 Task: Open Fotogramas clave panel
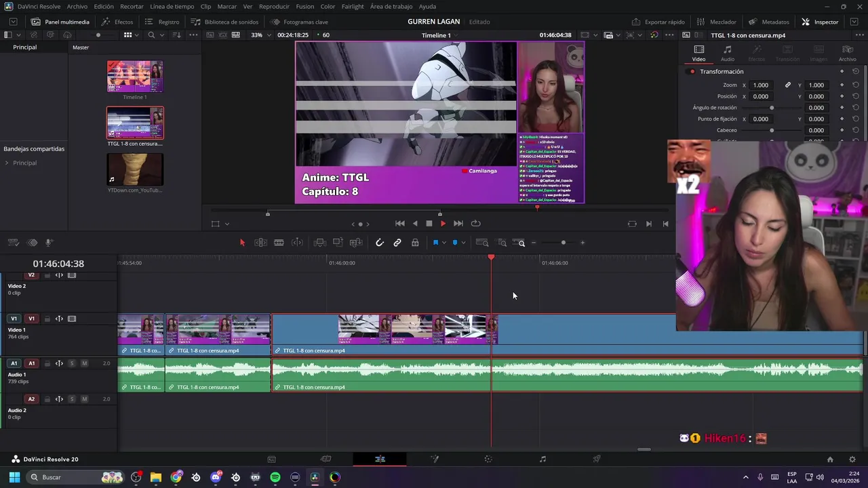299,22
